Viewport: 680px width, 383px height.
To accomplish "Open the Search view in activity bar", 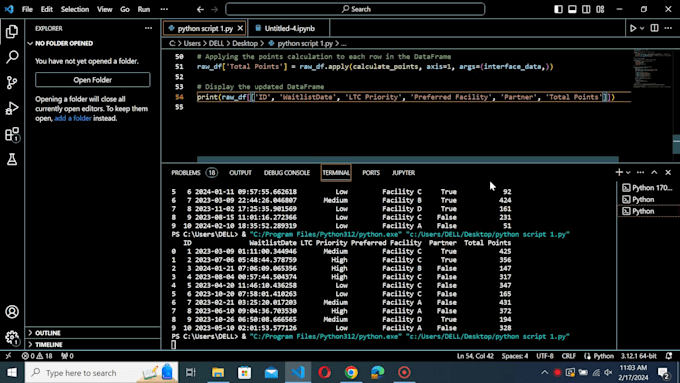I will (12, 57).
